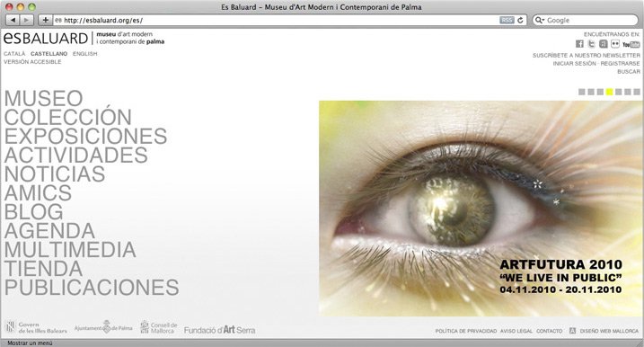Select the last slideshow indicator square

[x=637, y=92]
